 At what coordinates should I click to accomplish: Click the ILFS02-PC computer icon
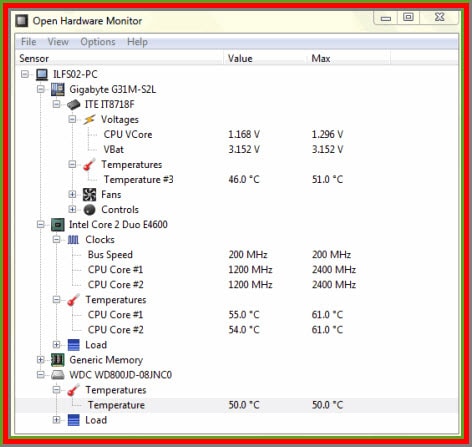(x=42, y=74)
